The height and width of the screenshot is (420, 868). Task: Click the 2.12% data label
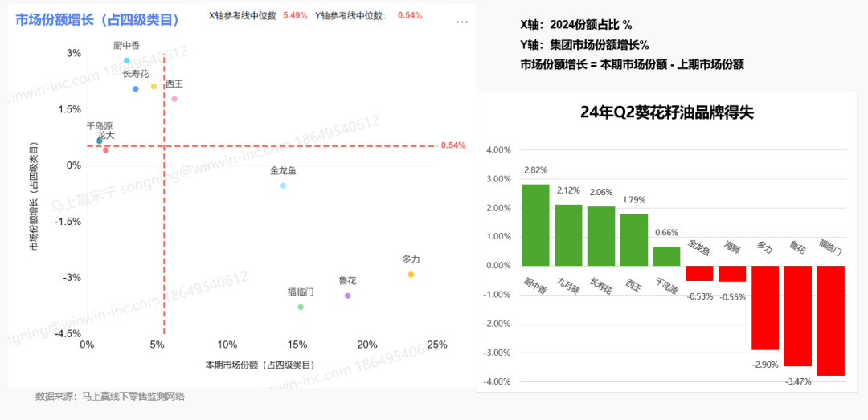[x=568, y=190]
